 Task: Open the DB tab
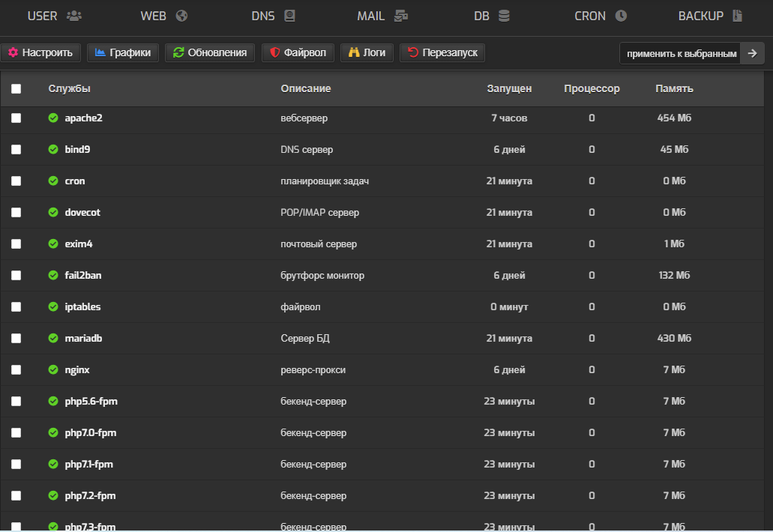click(492, 16)
